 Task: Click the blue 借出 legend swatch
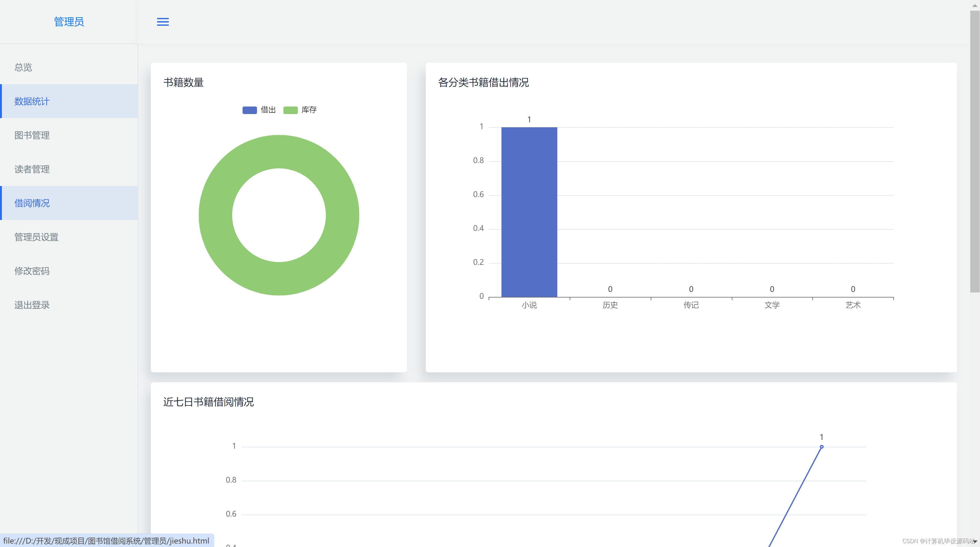249,110
